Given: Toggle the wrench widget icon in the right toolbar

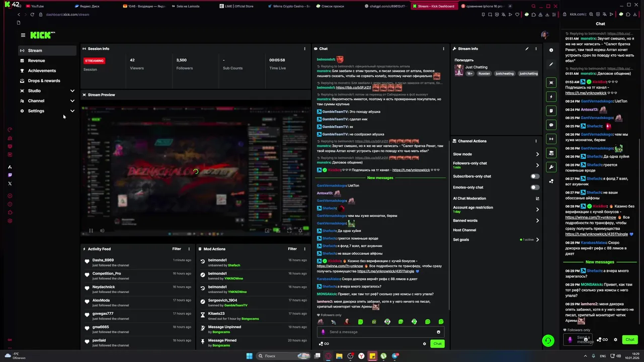Looking at the screenshot, I should click(551, 167).
